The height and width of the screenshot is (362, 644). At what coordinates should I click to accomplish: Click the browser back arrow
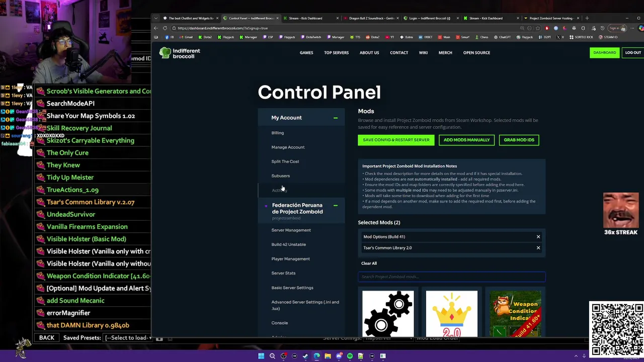(156, 28)
